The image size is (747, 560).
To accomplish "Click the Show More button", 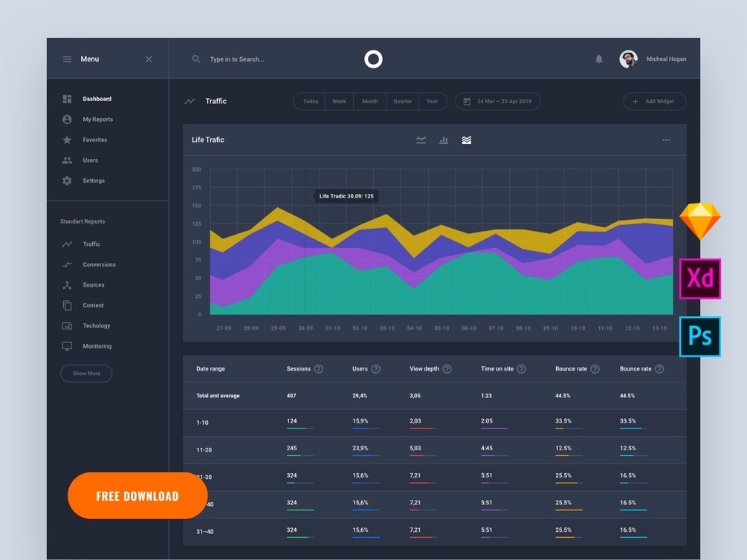I will tap(86, 374).
